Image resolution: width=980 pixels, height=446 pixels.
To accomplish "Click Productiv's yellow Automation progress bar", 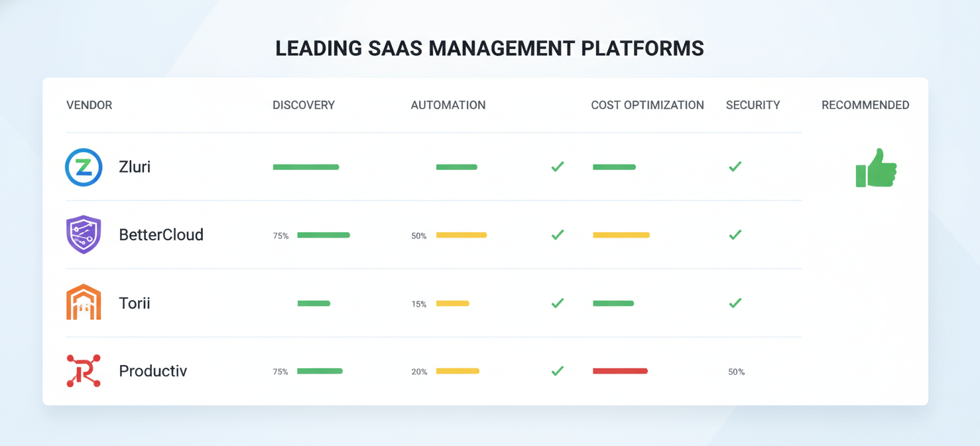I will 458,371.
